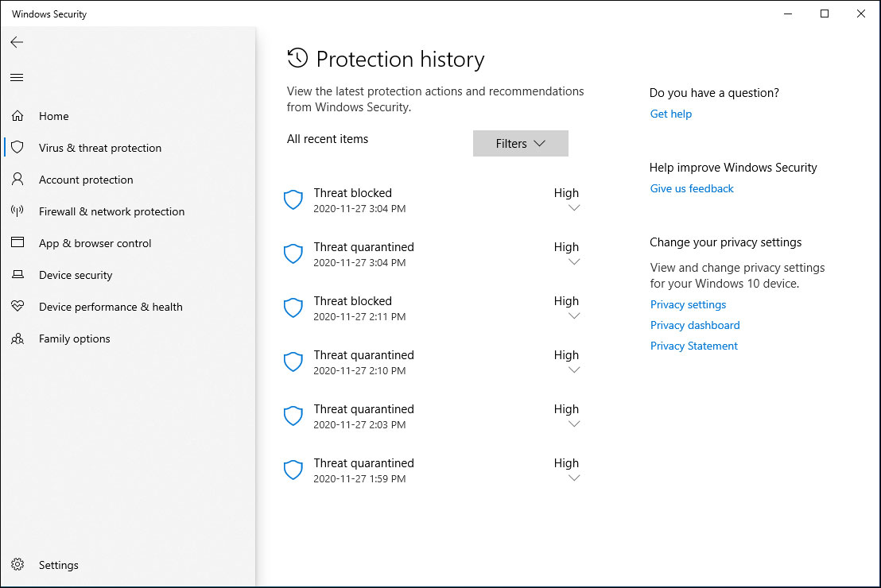Expand the Threat blocked 2:11 PM chevron

pyautogui.click(x=574, y=316)
